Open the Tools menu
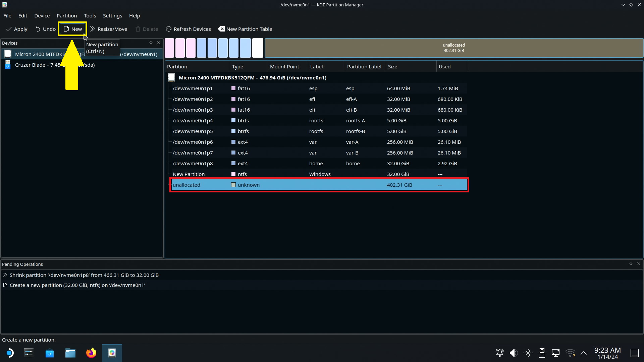Screen dimensions: 644x362 pyautogui.click(x=90, y=16)
